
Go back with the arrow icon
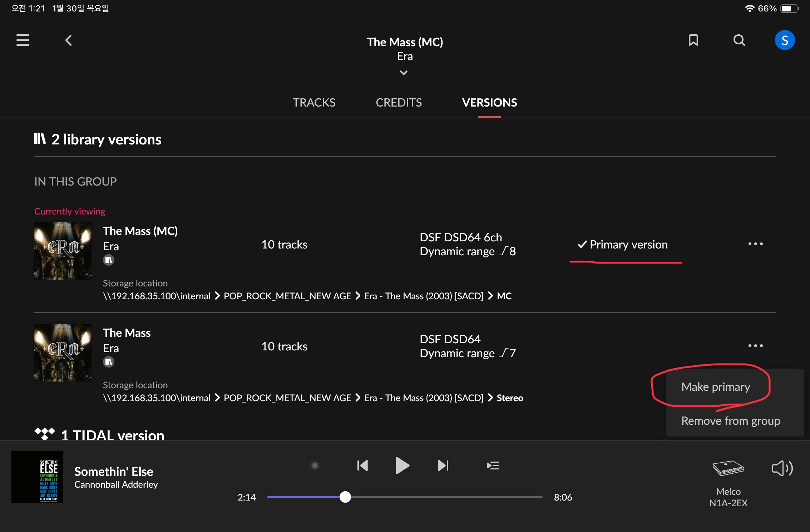(69, 40)
